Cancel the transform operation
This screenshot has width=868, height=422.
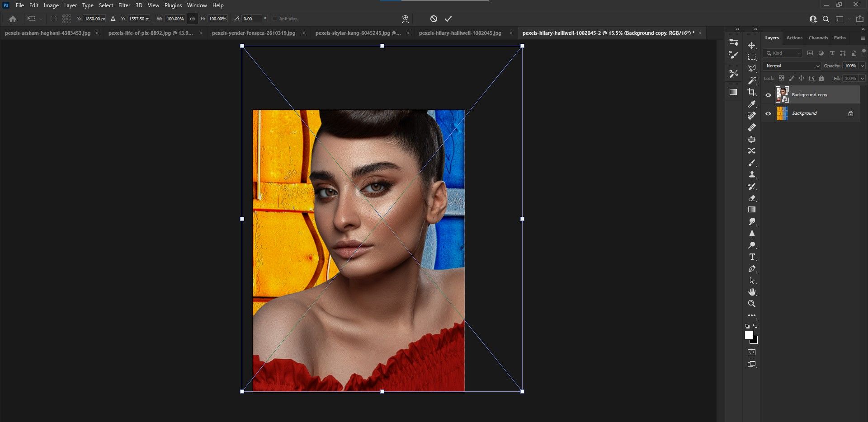(x=434, y=19)
